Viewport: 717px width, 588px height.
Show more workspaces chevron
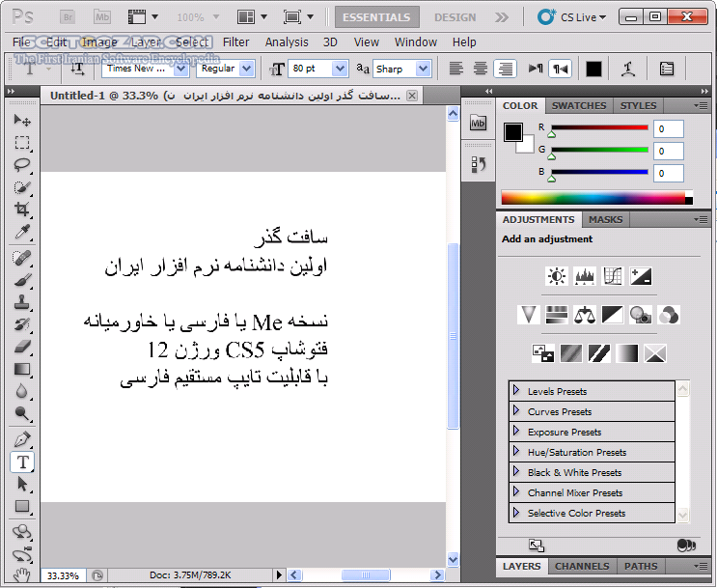coord(502,17)
